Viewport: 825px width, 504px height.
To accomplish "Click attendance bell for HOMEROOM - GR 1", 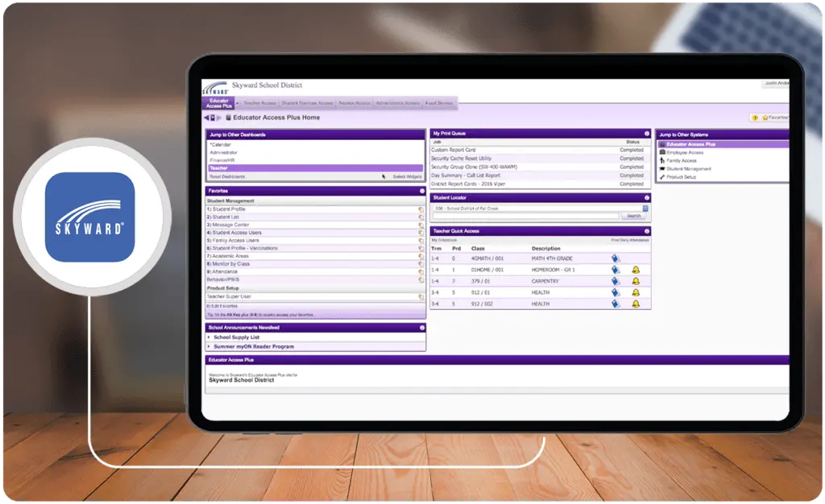I will point(636,270).
